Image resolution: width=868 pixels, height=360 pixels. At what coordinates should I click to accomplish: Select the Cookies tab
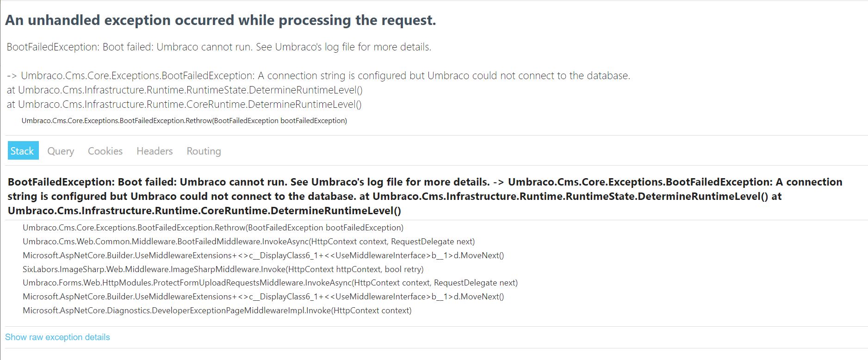coord(105,151)
